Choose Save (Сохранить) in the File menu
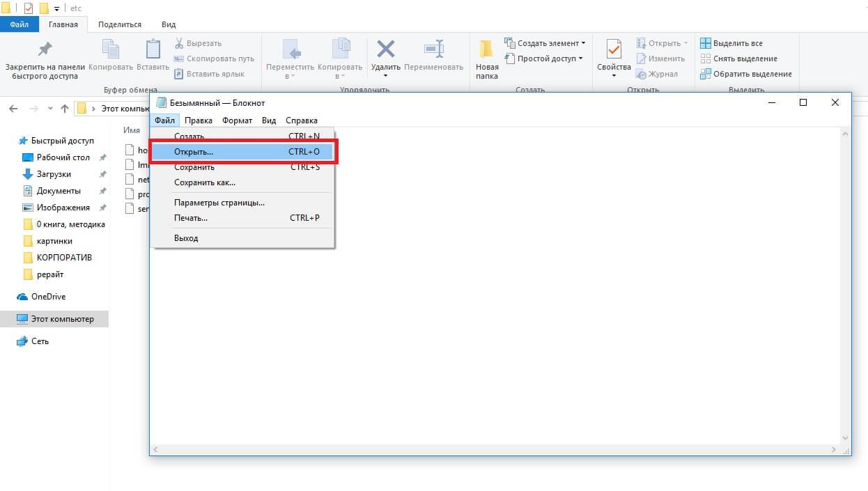Screen dimensions: 868x491 (x=243, y=167)
